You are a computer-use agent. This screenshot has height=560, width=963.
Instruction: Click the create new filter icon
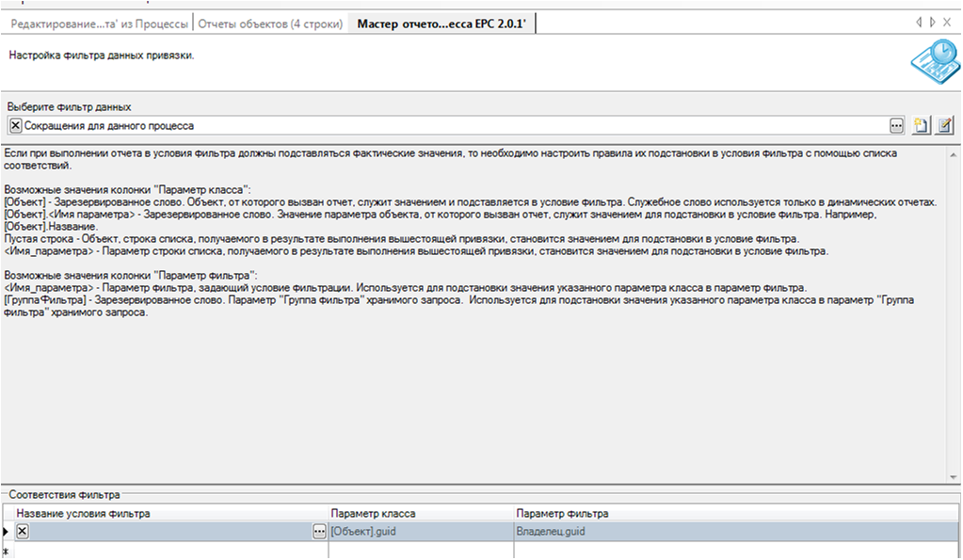click(922, 125)
